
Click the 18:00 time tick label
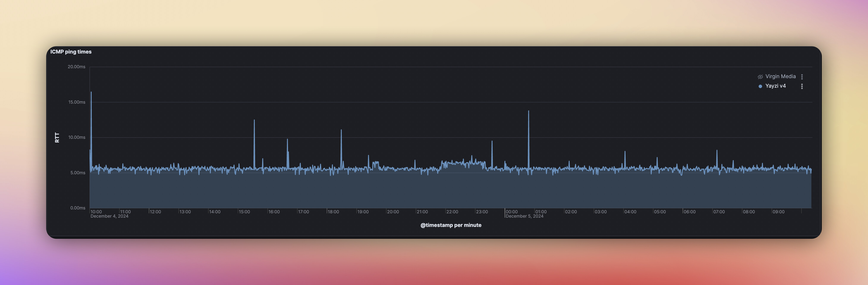click(333, 212)
